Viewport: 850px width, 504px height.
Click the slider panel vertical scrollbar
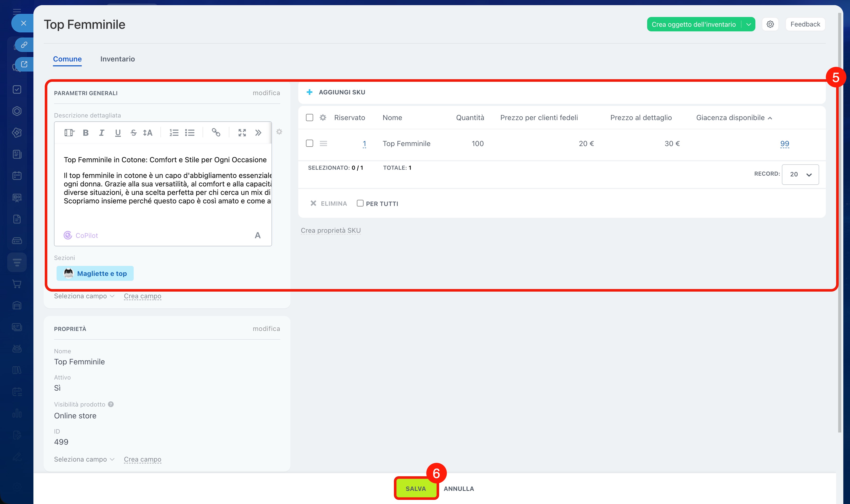pyautogui.click(x=840, y=222)
